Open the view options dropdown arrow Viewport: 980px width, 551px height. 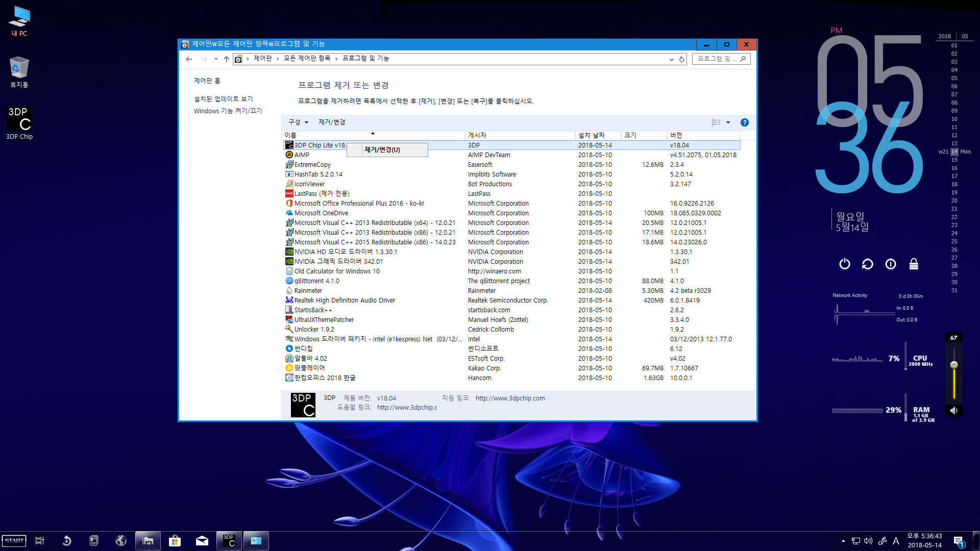[728, 122]
